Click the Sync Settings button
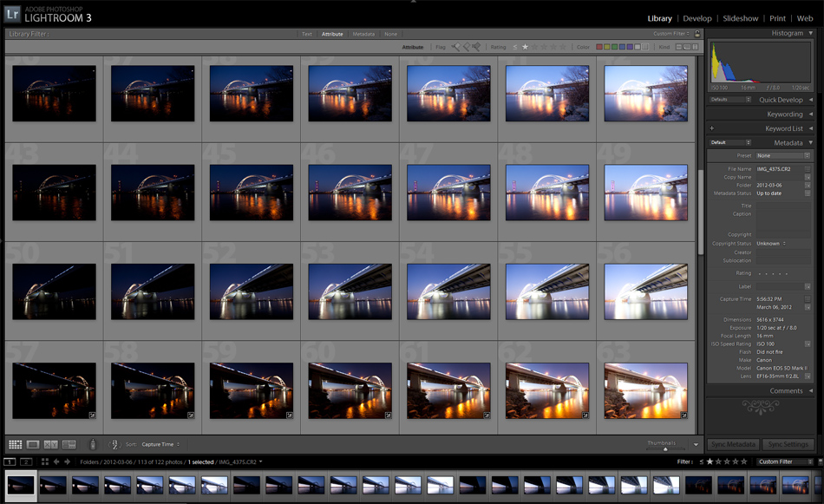Screen dimensions: 824x504 [x=788, y=445]
